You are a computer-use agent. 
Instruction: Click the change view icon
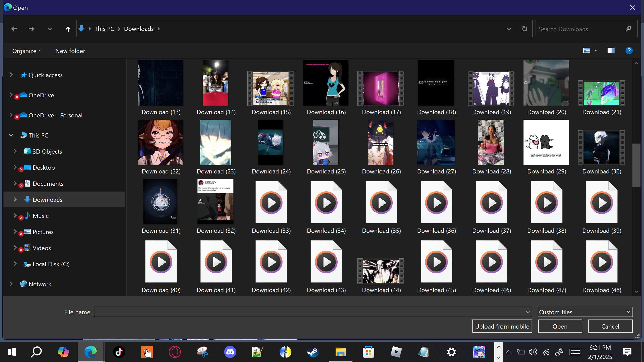586,51
